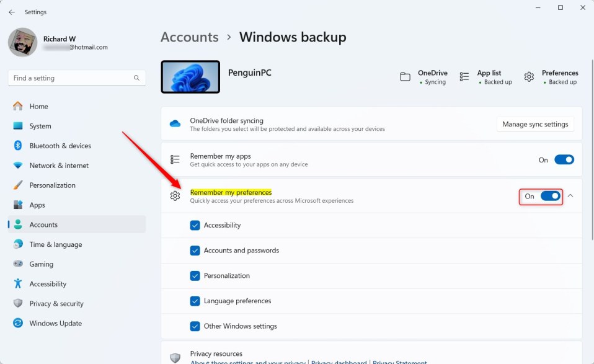This screenshot has height=364, width=594.
Task: Turn off Remember my apps toggle
Action: pyautogui.click(x=564, y=160)
